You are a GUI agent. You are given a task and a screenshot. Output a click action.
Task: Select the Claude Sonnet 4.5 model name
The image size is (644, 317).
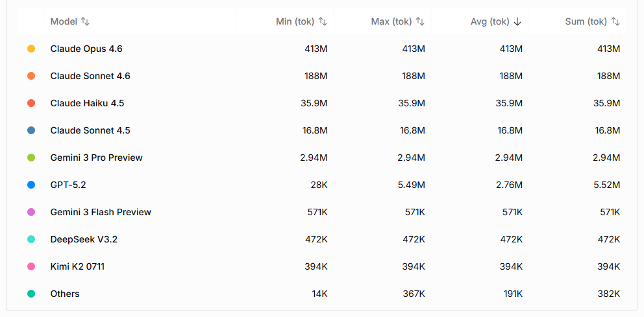pyautogui.click(x=90, y=130)
